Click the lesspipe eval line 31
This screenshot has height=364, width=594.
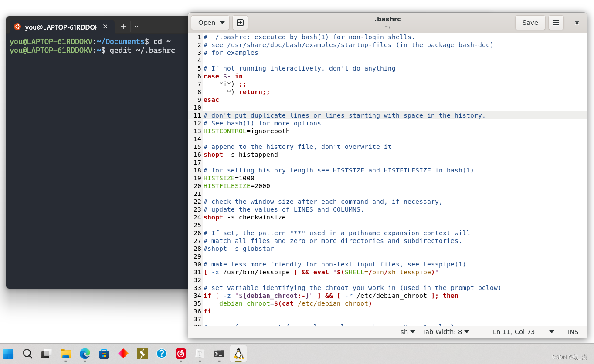[321, 272]
